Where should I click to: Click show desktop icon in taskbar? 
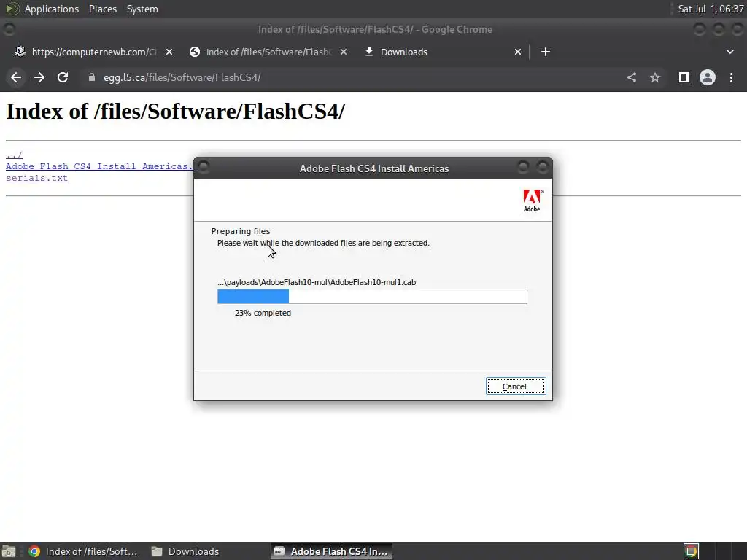(x=9, y=551)
